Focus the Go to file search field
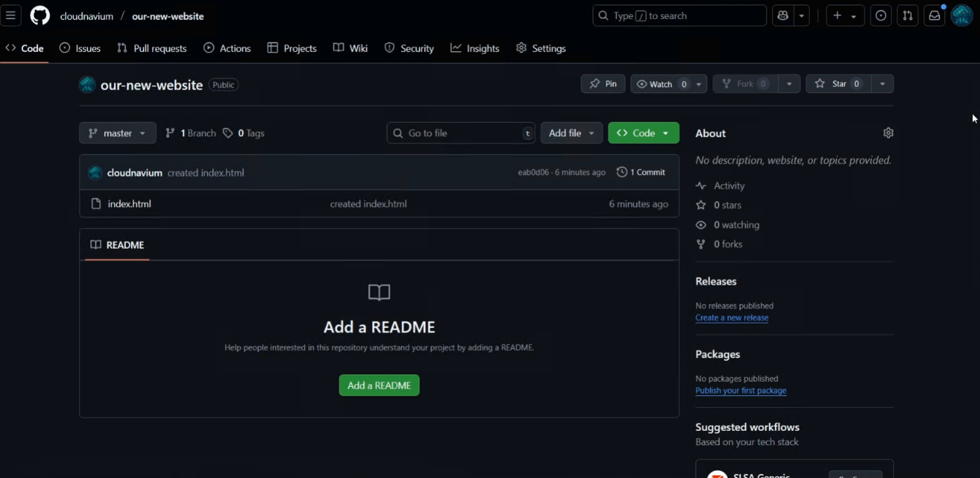980x478 pixels. click(461, 133)
